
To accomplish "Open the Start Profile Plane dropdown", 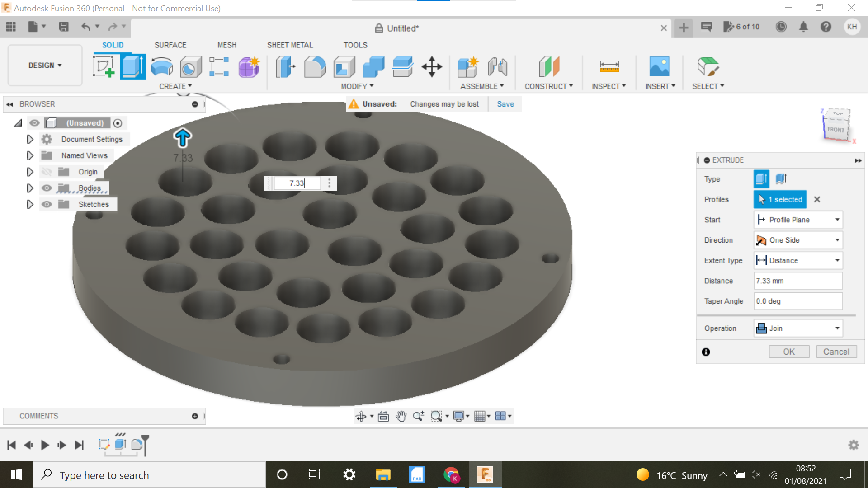I will 798,220.
